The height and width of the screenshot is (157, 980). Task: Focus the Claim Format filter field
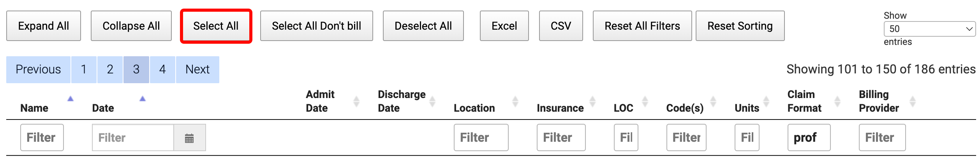point(809,137)
